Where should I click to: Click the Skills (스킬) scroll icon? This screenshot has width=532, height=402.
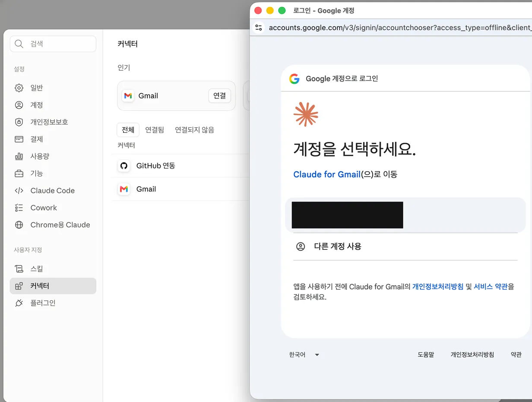[x=19, y=269]
